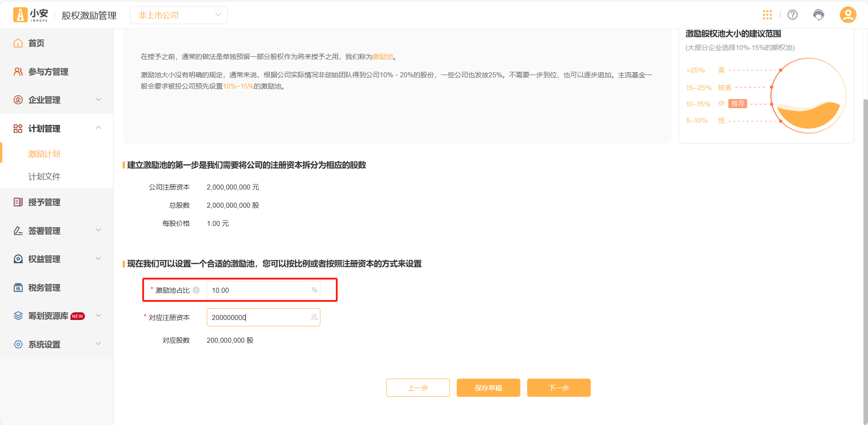Click the 15–25% 较高 range label
Image resolution: width=868 pixels, height=425 pixels.
pyautogui.click(x=709, y=87)
